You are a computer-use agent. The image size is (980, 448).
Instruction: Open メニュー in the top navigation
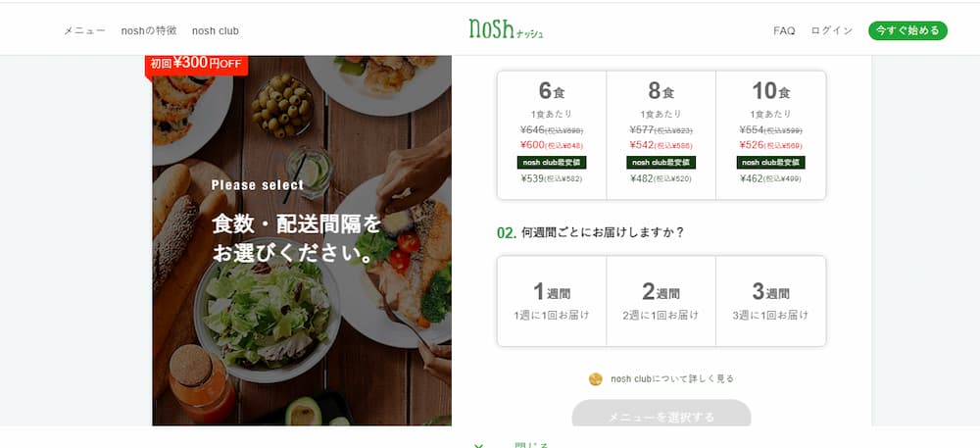tap(84, 30)
